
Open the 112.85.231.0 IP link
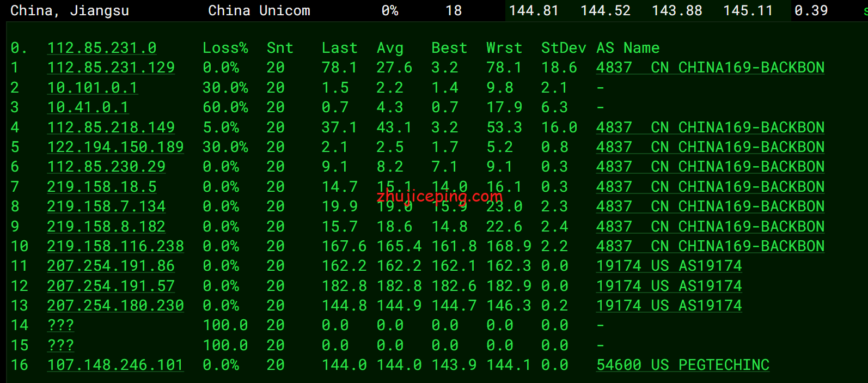(x=102, y=48)
